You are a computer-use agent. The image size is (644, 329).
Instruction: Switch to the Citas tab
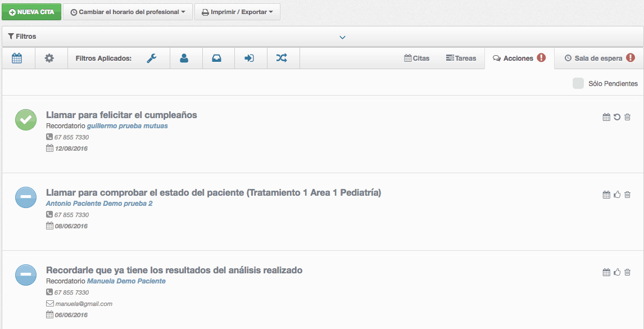(416, 58)
